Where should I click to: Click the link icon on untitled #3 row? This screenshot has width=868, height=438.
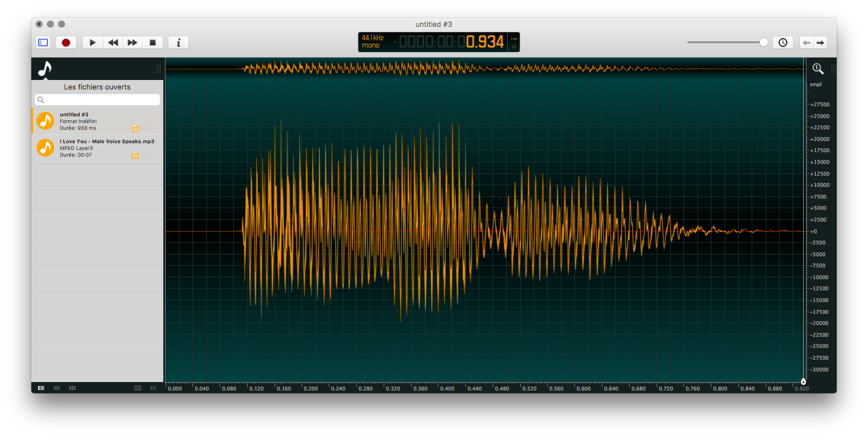[147, 128]
